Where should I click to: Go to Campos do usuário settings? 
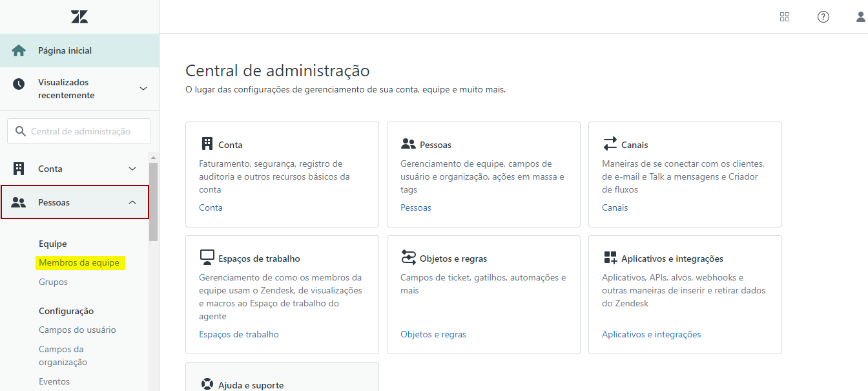tap(77, 330)
